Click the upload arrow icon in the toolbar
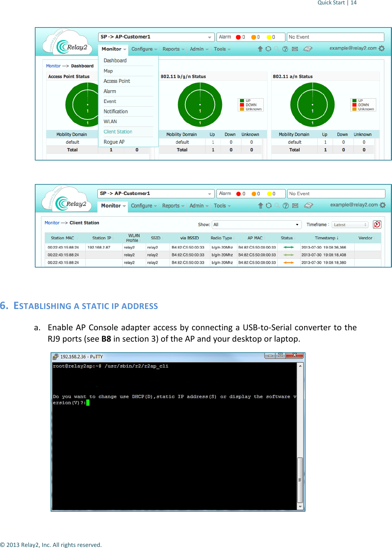The image size is (392, 548). click(x=260, y=48)
